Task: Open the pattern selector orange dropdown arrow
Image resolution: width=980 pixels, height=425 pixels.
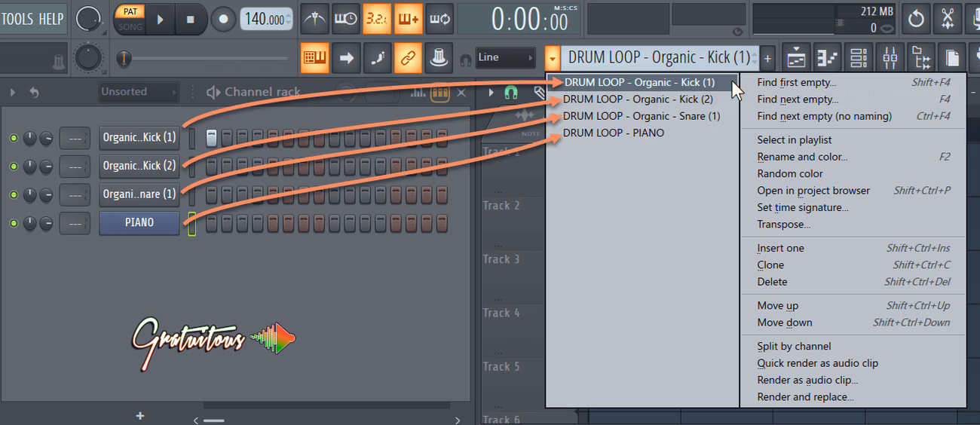Action: [553, 57]
